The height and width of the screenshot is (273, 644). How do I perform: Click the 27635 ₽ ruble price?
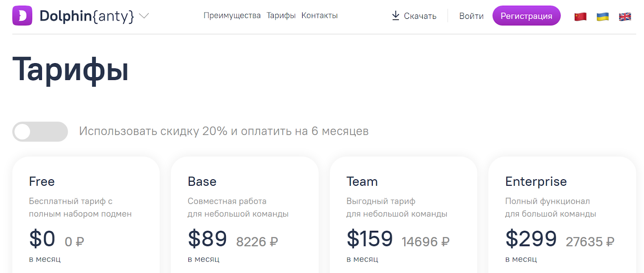click(590, 242)
